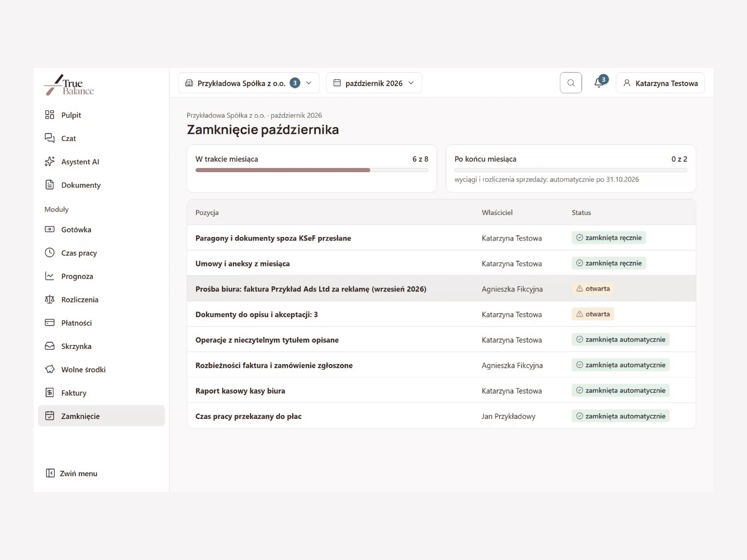Screen dimensions: 747x560
Task: Open 'Dokumenty do opisu i akceptacji: 3'
Action: [x=441, y=314]
